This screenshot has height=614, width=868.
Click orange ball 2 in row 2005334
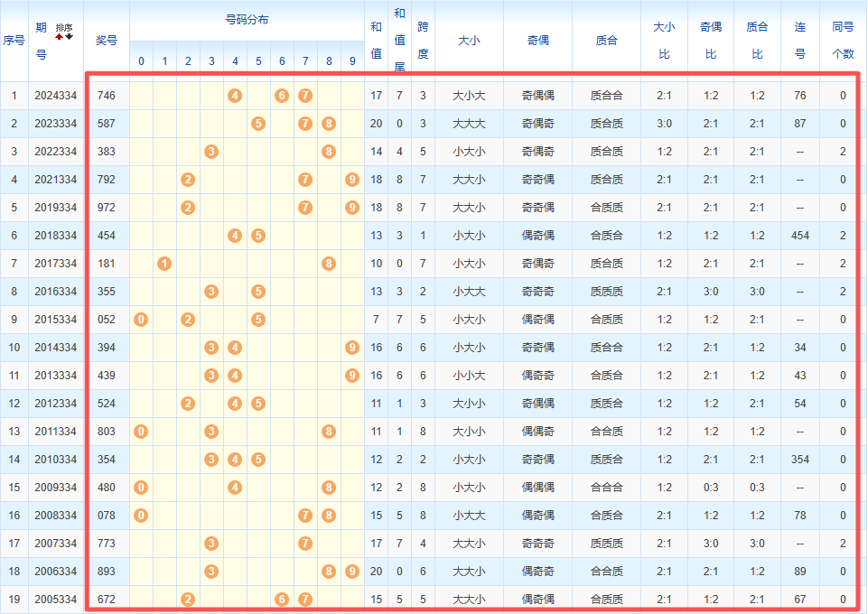click(188, 600)
